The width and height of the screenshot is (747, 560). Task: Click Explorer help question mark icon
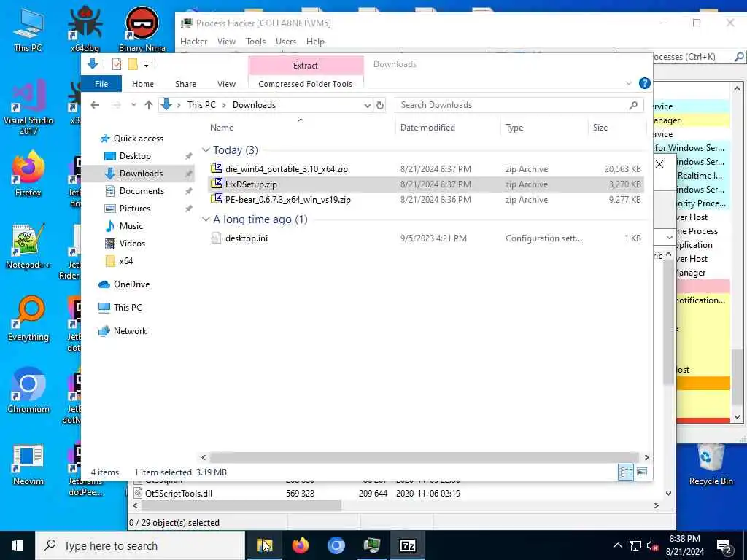[645, 83]
